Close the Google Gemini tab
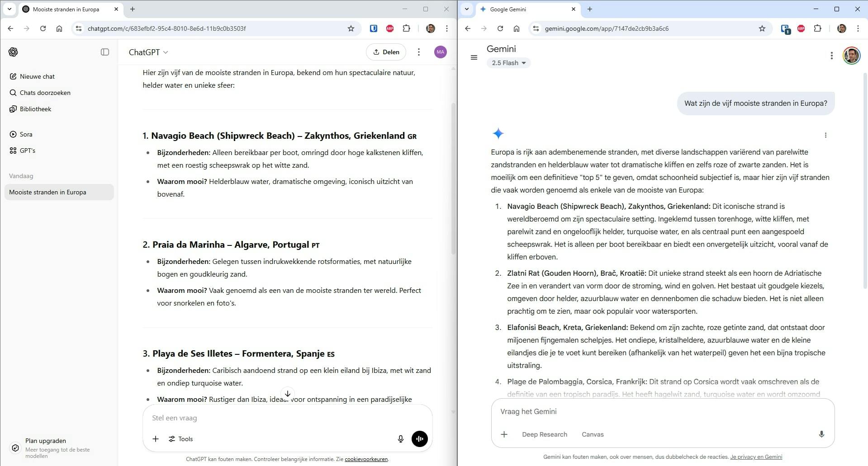868x466 pixels. click(574, 9)
